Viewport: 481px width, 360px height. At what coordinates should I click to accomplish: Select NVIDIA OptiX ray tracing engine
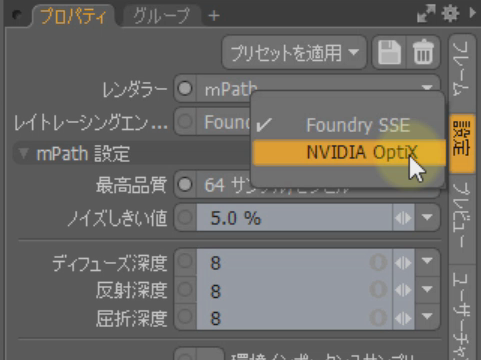tap(349, 153)
